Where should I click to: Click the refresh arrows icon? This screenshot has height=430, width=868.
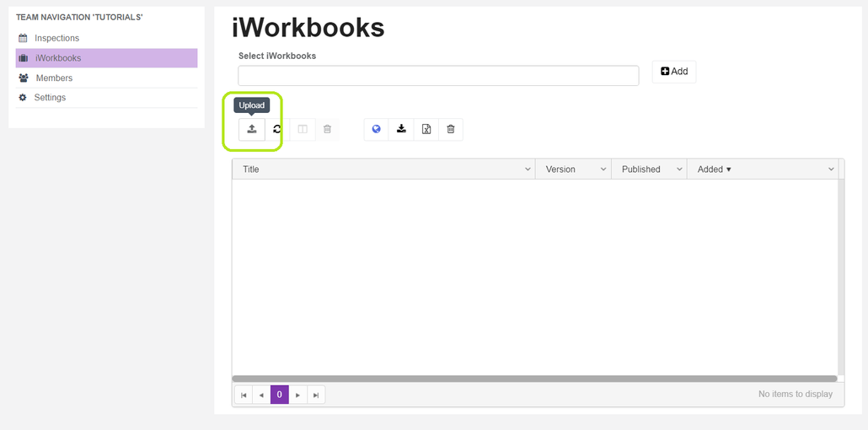point(276,129)
